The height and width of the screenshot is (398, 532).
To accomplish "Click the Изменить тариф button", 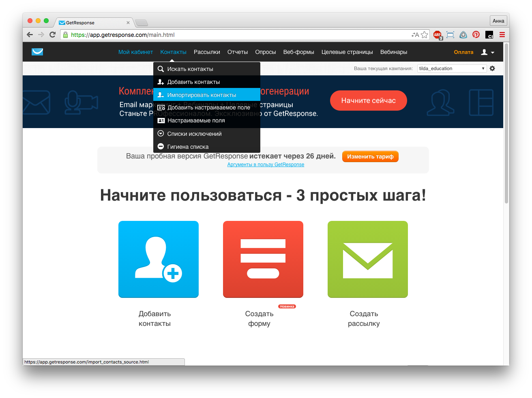I will (x=370, y=156).
